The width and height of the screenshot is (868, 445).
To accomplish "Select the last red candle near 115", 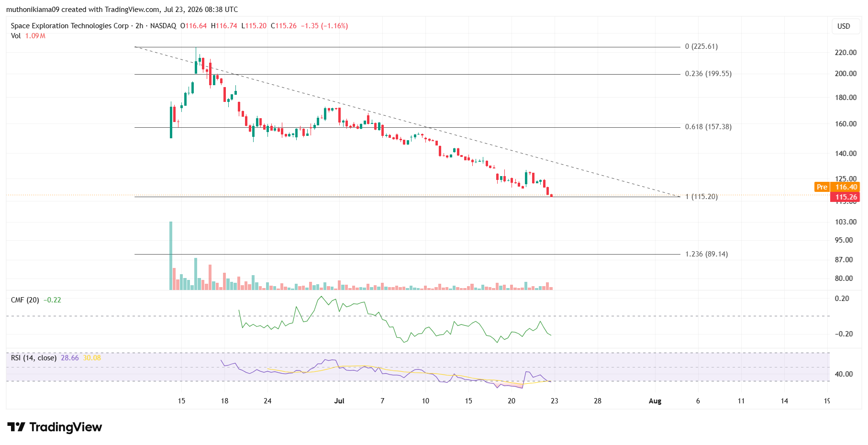I will [x=552, y=195].
